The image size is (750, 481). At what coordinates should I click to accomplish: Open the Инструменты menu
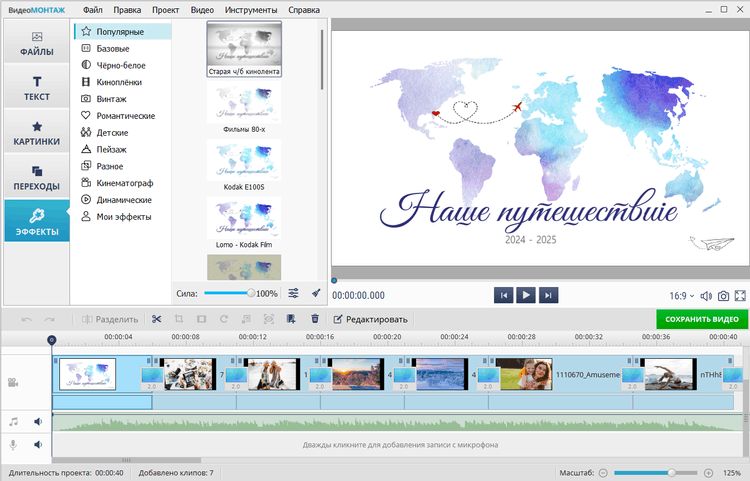tap(251, 9)
